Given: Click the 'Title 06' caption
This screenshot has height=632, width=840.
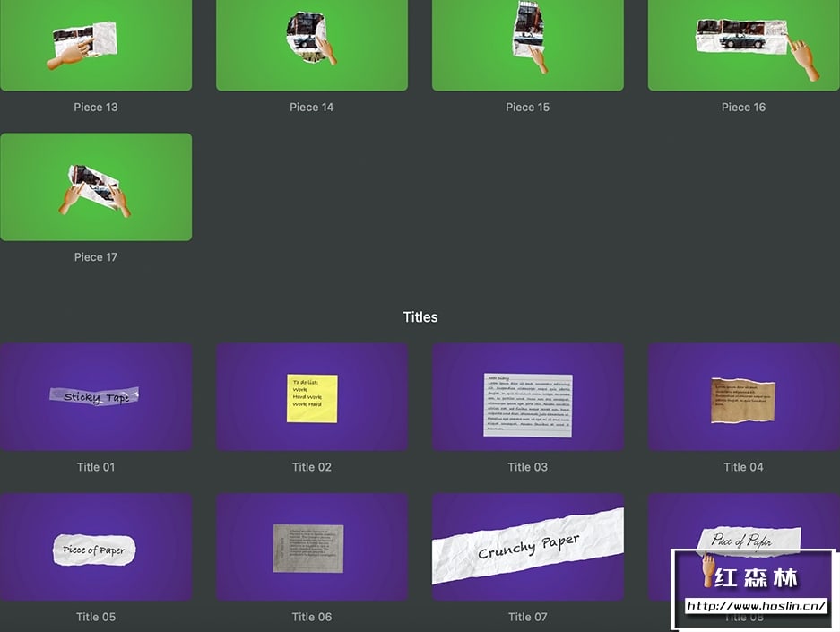Looking at the screenshot, I should pos(312,617).
